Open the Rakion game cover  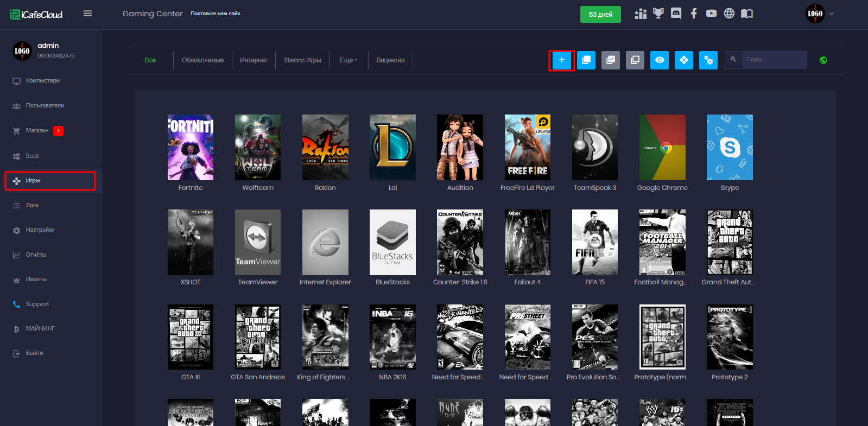coord(325,147)
